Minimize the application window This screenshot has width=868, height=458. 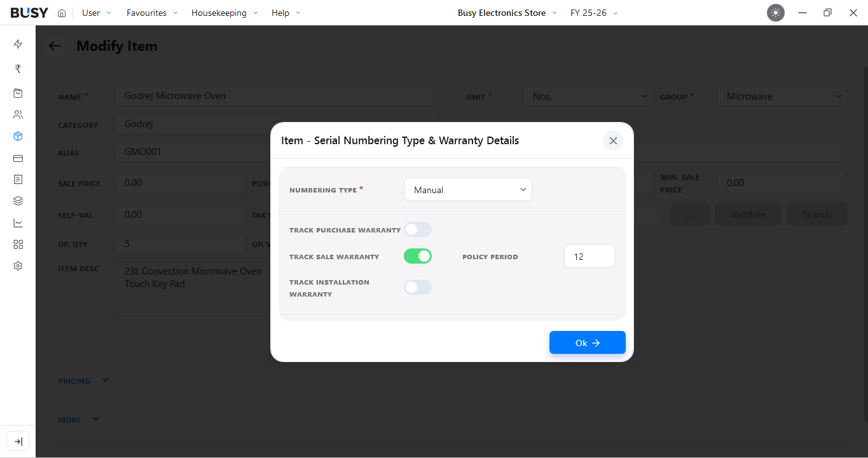tap(803, 13)
